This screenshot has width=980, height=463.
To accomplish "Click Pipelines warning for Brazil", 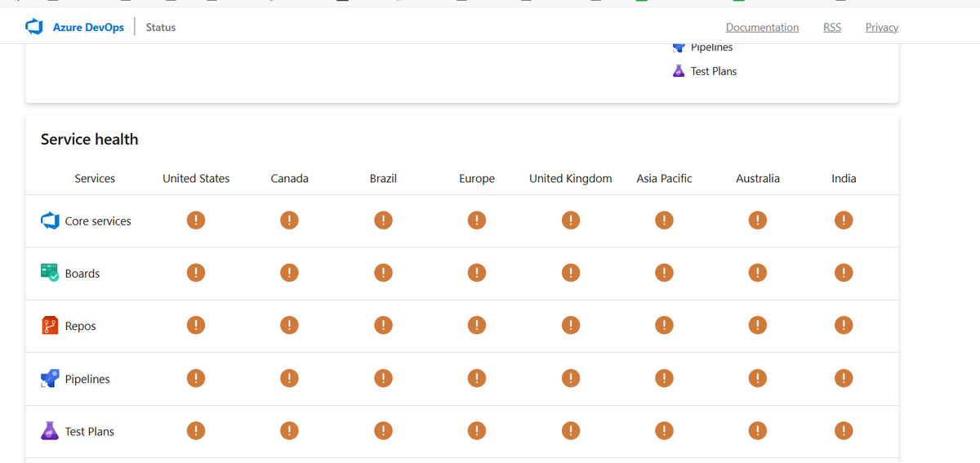I will coord(383,378).
